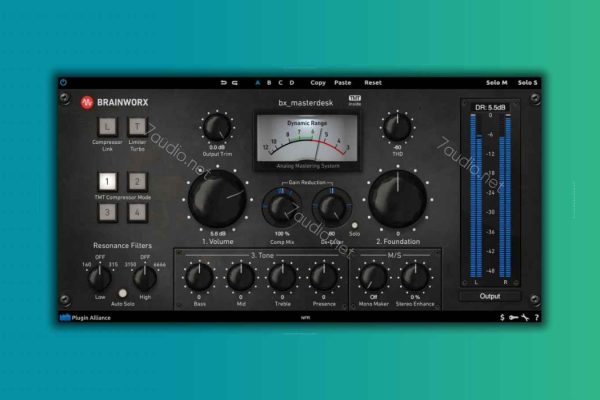Click the Output Trim knob

tap(217, 127)
